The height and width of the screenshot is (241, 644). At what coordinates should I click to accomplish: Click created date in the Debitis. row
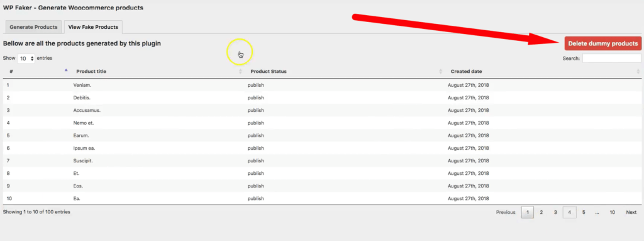coord(468,98)
